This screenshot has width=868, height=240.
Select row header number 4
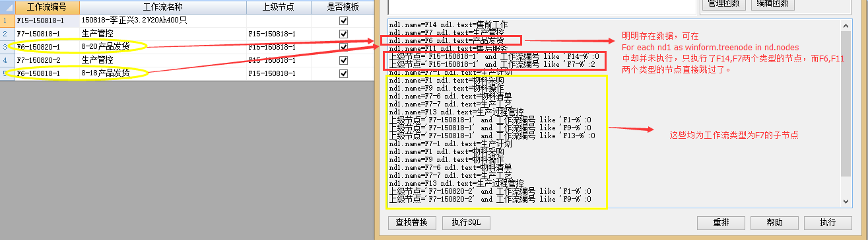tap(7, 60)
